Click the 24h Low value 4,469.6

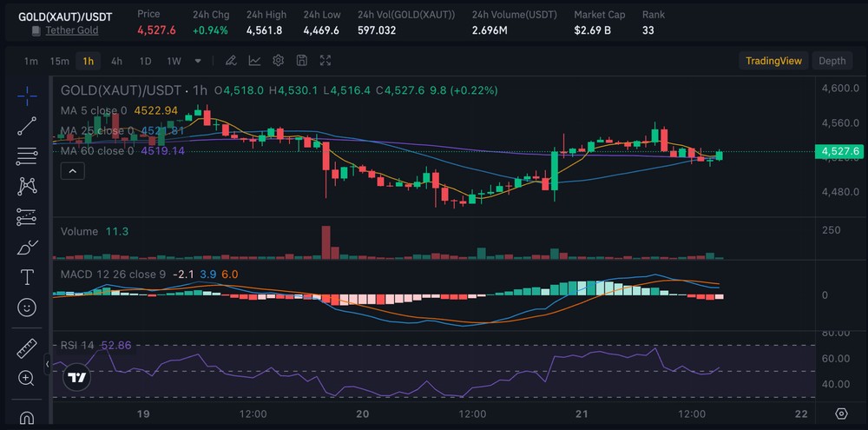(321, 30)
